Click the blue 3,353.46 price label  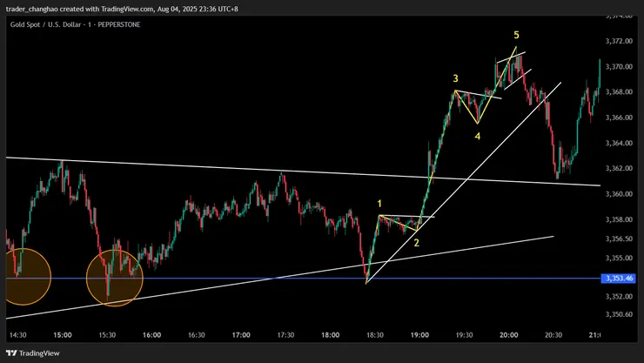(619, 279)
